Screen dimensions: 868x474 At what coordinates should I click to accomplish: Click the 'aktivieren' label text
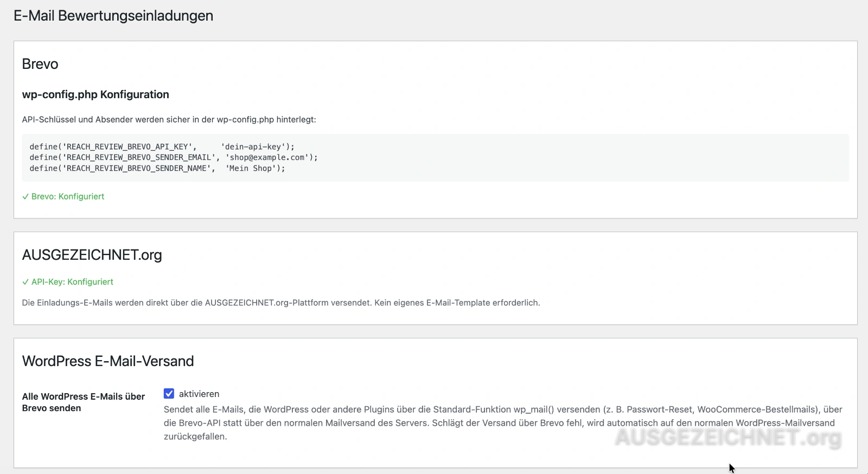pyautogui.click(x=199, y=394)
